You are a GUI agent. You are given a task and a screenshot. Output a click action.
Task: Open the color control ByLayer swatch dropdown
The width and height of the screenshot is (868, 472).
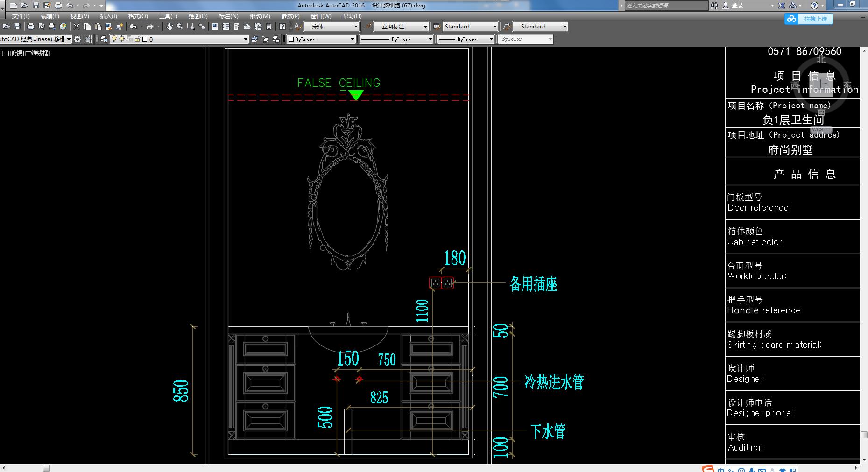[321, 39]
